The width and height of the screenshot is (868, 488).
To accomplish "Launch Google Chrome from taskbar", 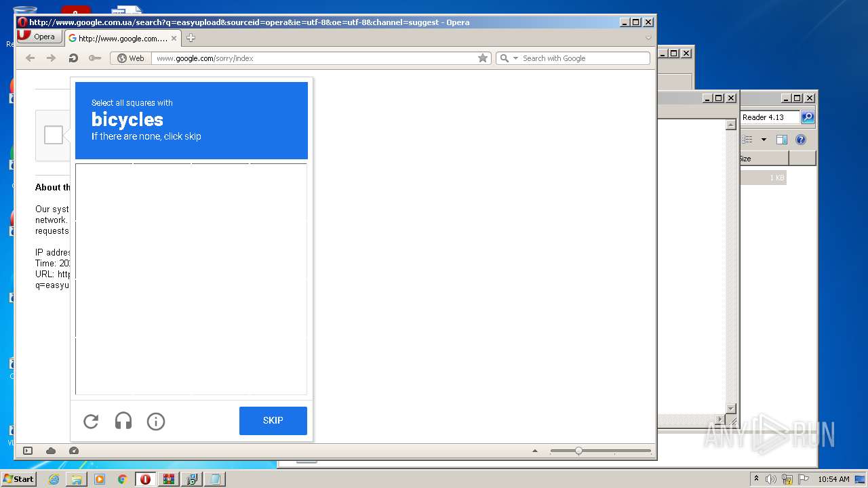I will (122, 479).
